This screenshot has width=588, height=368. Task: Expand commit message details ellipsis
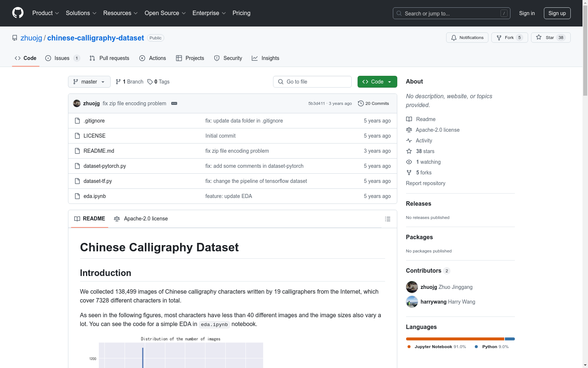pyautogui.click(x=174, y=103)
